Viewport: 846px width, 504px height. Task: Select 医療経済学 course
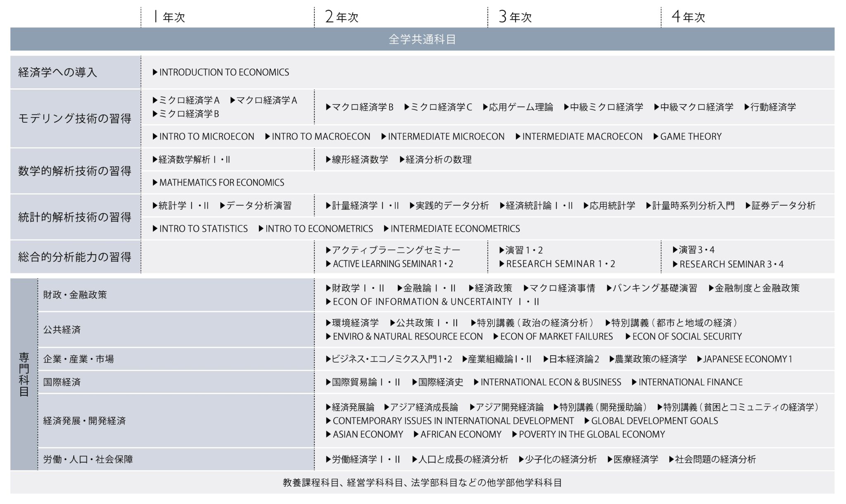633,460
